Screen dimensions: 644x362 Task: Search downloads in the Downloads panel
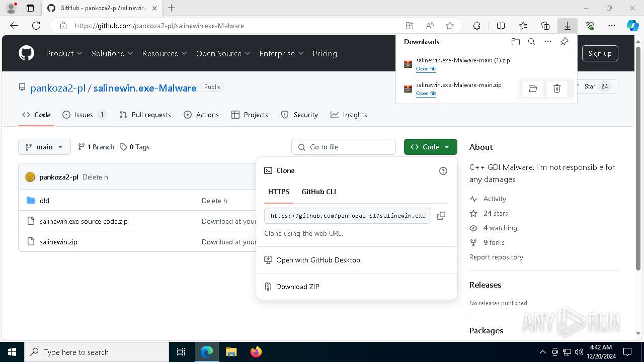pyautogui.click(x=531, y=42)
